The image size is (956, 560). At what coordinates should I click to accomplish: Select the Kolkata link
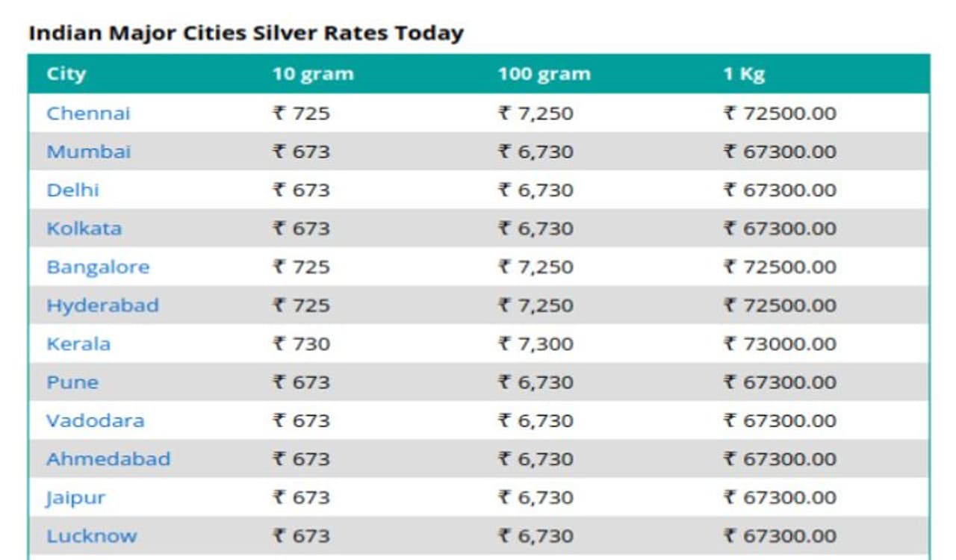[84, 228]
